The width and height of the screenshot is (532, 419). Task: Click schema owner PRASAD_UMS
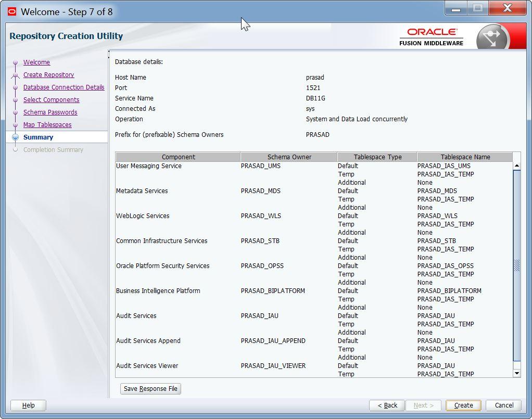tap(261, 166)
